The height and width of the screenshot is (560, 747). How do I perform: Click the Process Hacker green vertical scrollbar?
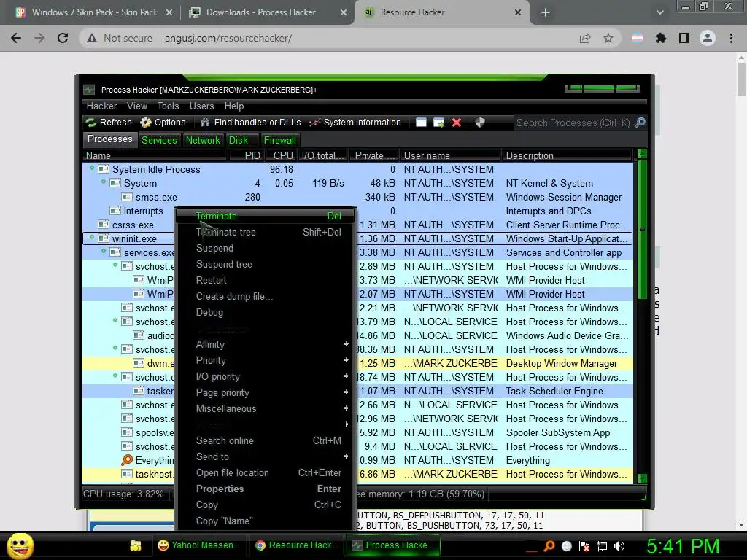click(642, 228)
